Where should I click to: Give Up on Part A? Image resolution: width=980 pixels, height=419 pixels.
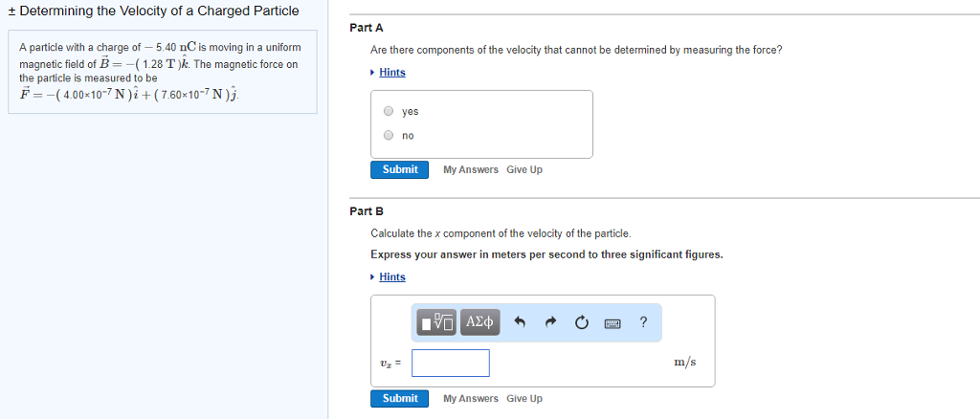pyautogui.click(x=524, y=170)
